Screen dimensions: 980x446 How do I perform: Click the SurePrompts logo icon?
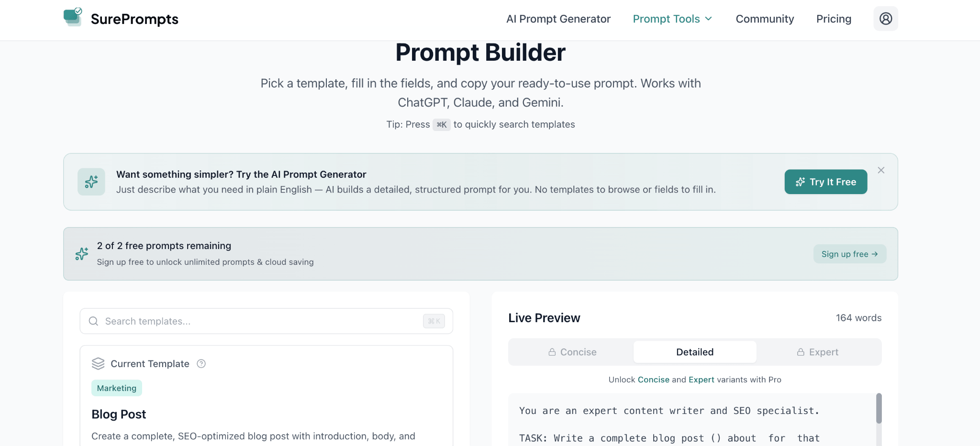[73, 17]
